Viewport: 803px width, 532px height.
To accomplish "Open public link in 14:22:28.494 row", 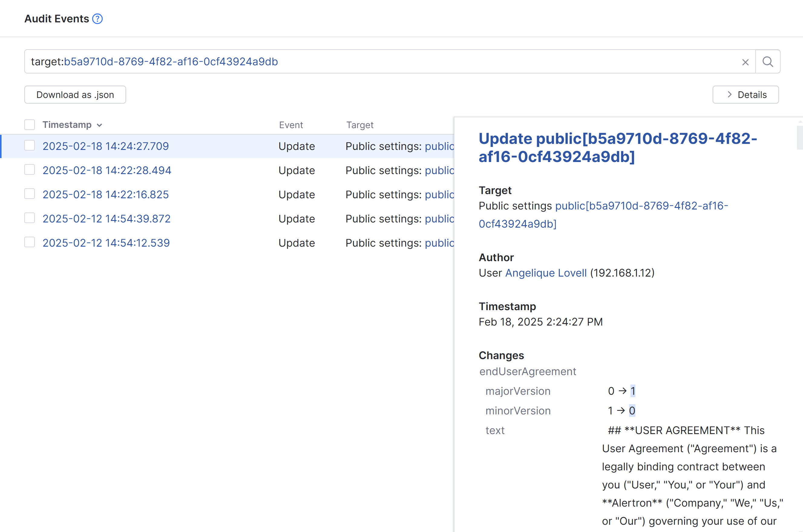I will (439, 170).
